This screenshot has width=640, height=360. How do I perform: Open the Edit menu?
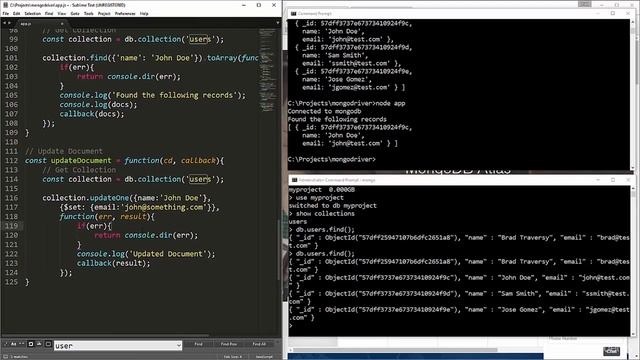[x=16, y=13]
